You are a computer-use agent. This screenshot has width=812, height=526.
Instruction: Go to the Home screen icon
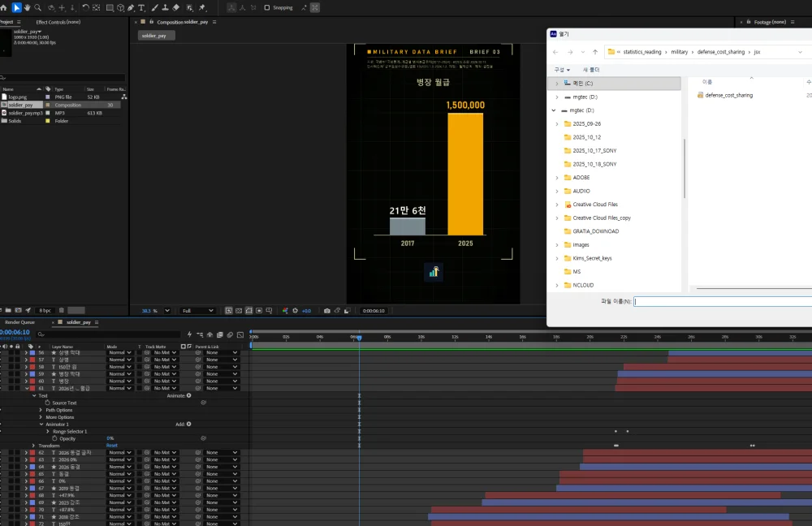pos(3,8)
